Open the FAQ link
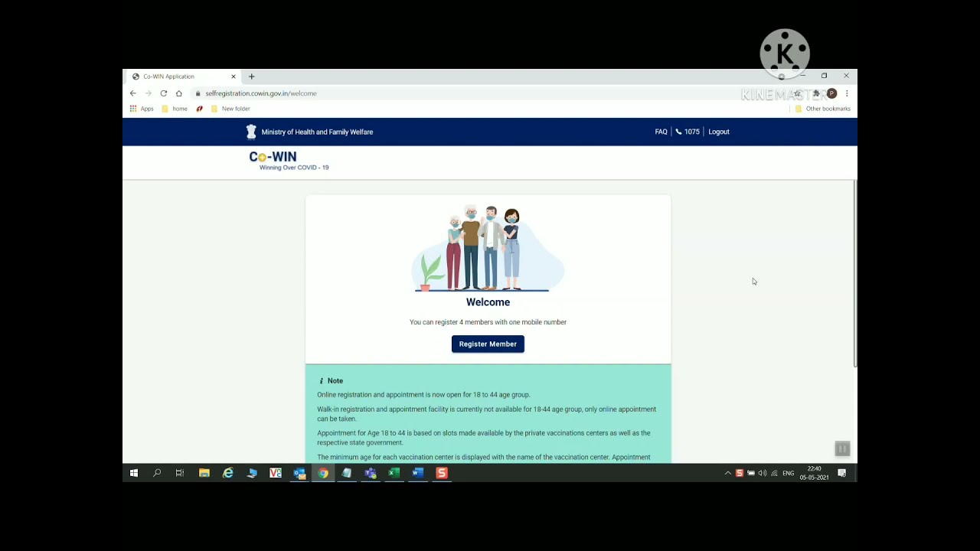The height and width of the screenshot is (551, 980). [661, 132]
